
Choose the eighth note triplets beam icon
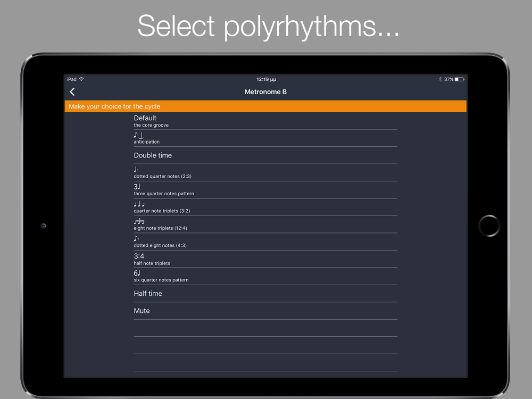point(139,221)
